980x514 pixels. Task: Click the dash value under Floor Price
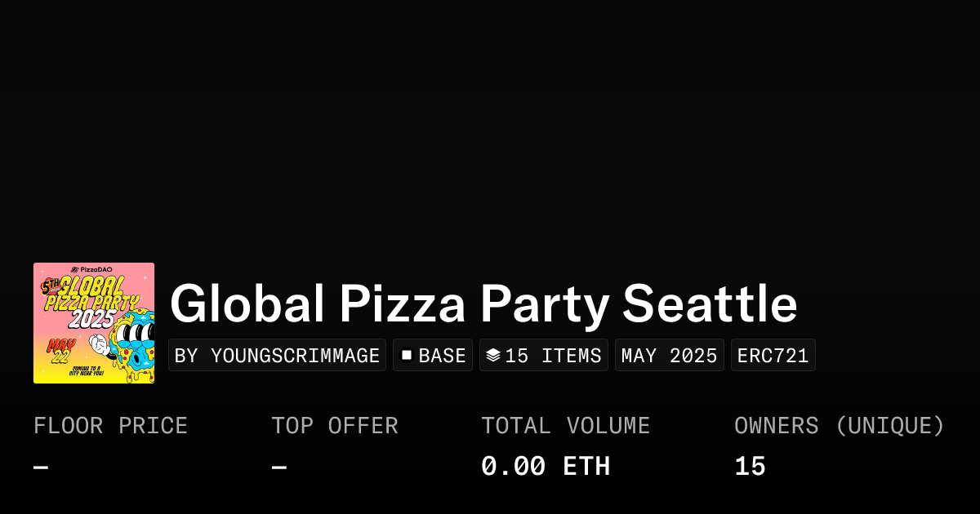coord(41,467)
